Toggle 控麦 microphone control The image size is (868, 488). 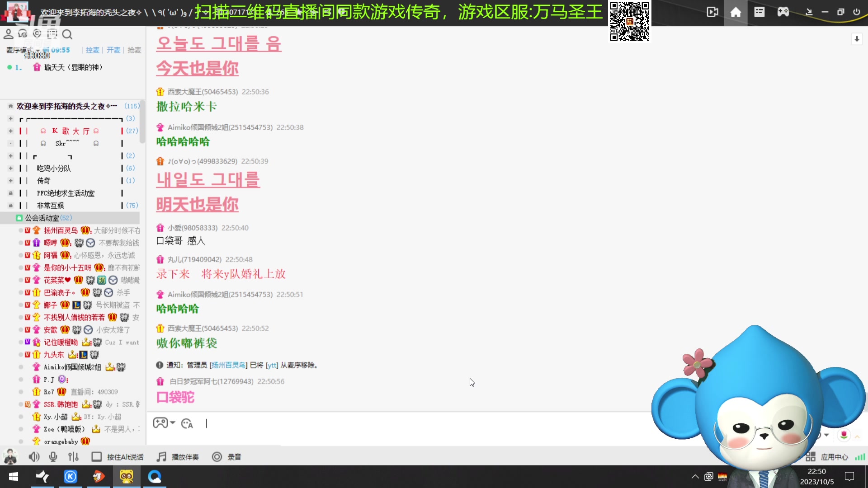92,50
